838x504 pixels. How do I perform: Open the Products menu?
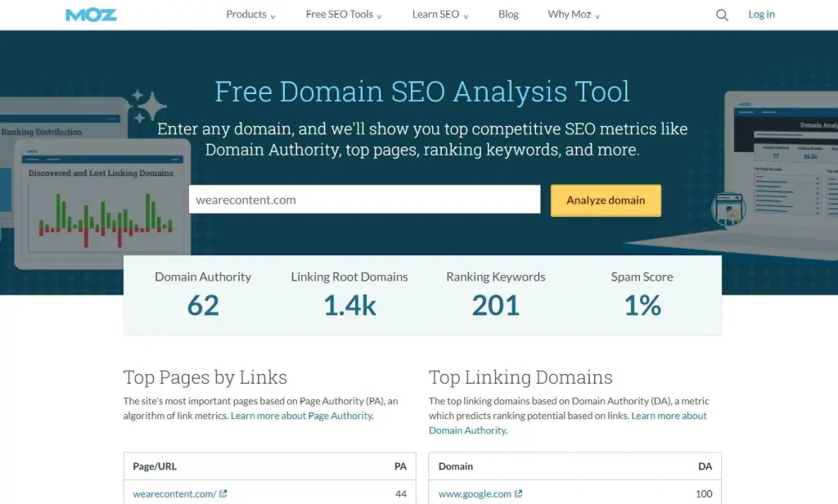coord(246,15)
